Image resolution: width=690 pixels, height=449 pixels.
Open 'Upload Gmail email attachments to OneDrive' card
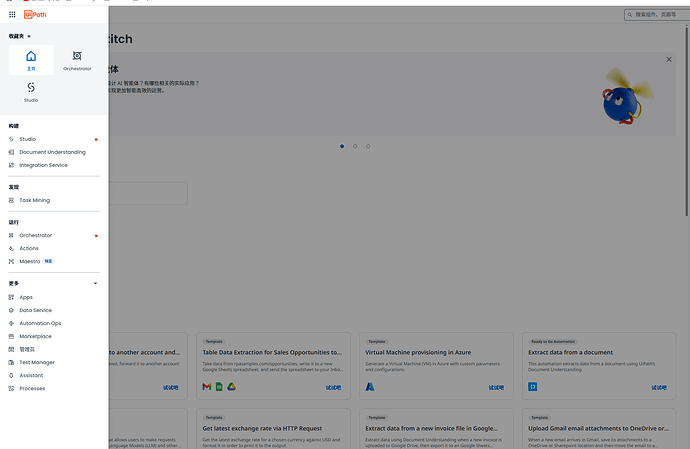(599, 429)
